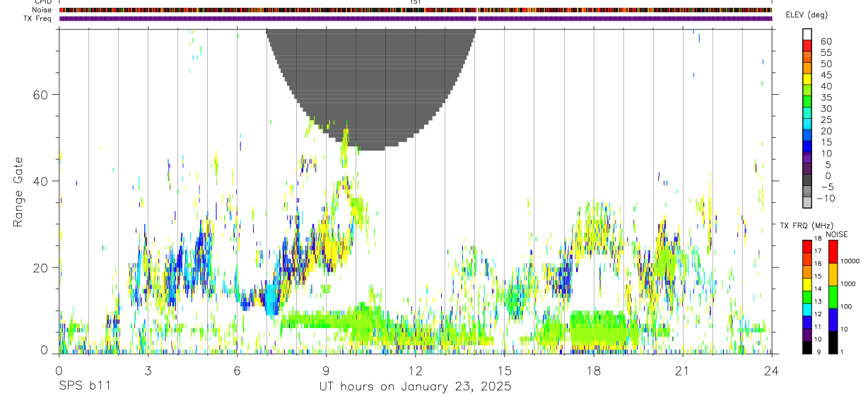The height and width of the screenshot is (401, 868).
Task: Select the blue block in NOISE colorbar
Action: pyautogui.click(x=833, y=320)
